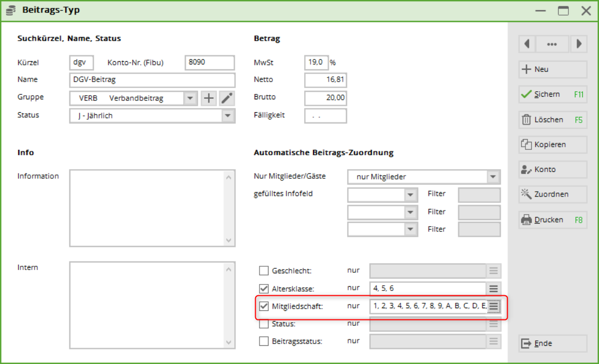Click the plus icon next to Gruppe
This screenshot has height=364, width=599.
(x=208, y=98)
